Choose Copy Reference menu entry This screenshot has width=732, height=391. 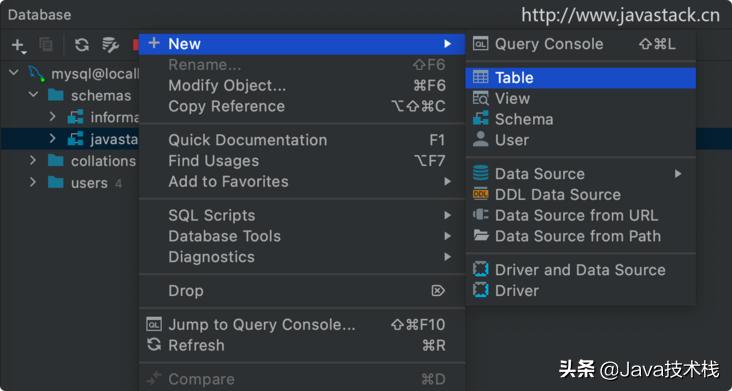pos(302,106)
